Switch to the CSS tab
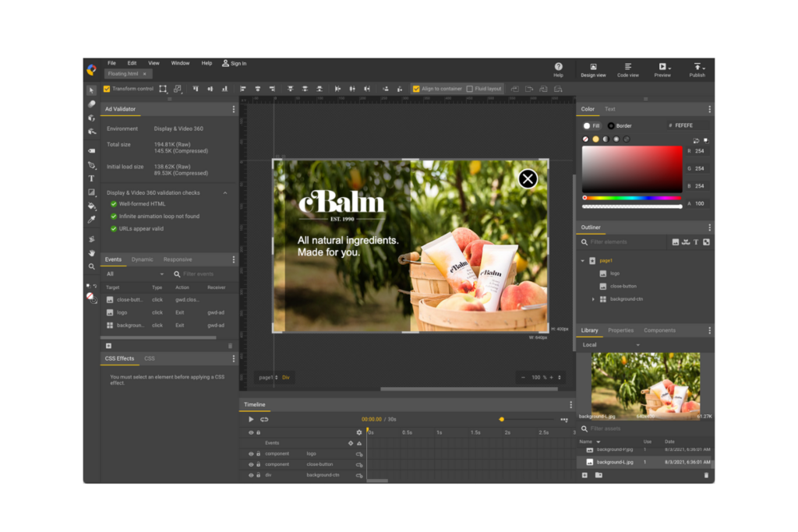The height and width of the screenshot is (532, 798). pyautogui.click(x=149, y=358)
